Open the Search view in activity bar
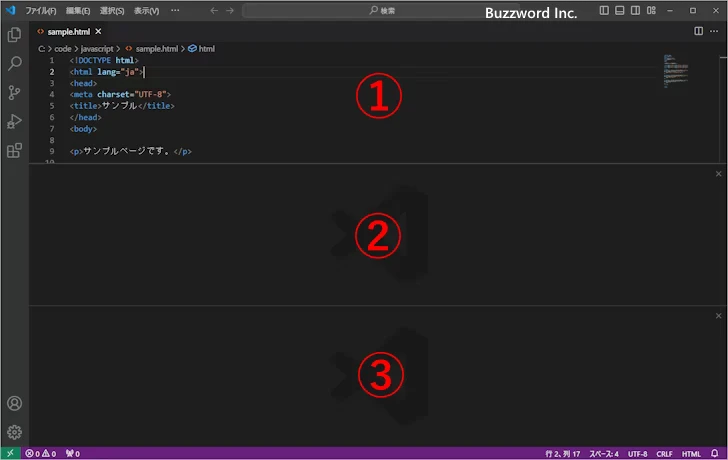 [14, 63]
